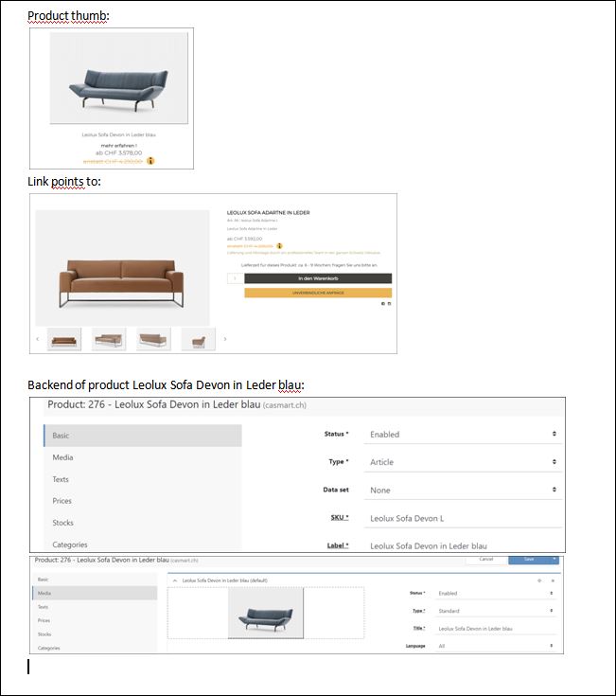Select the Categories tab in the upper backend panel
The image size is (616, 696).
click(x=143, y=544)
